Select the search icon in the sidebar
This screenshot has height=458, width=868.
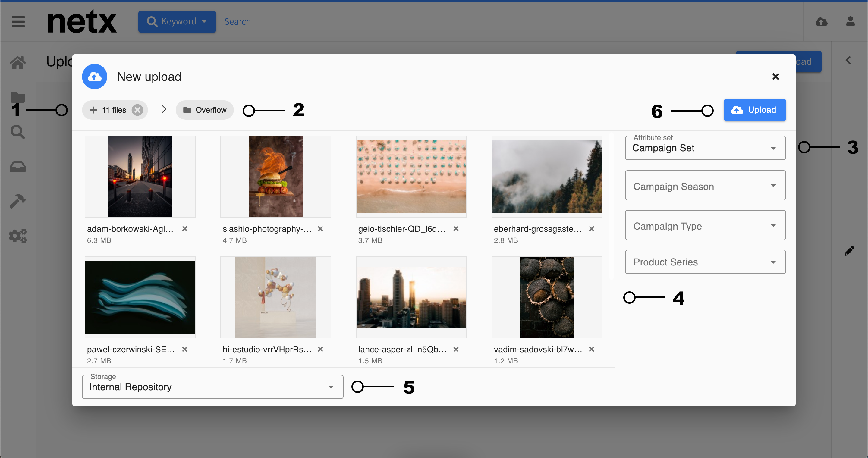click(17, 132)
